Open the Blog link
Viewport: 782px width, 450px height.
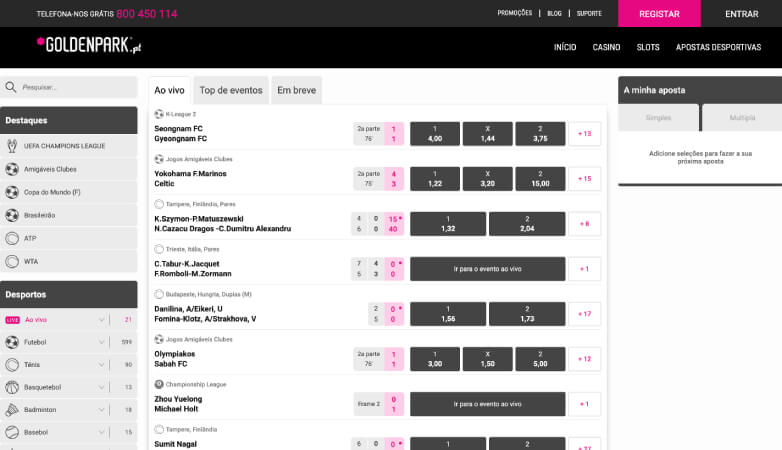[x=554, y=13]
